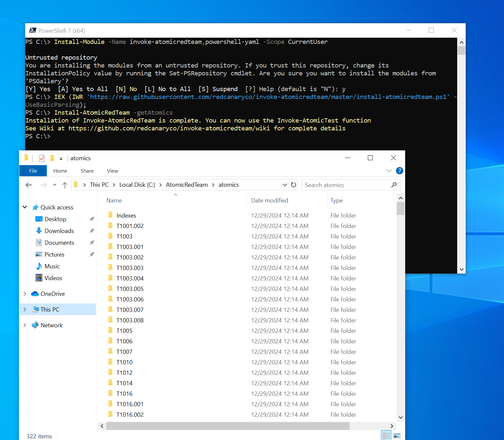Select Pictures in navigation pane
This screenshot has width=504, height=440.
54,255
